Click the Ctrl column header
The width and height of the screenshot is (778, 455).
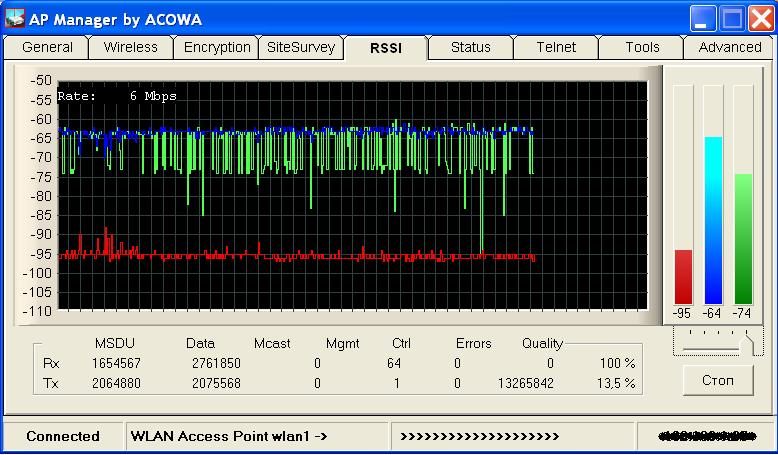tap(401, 343)
